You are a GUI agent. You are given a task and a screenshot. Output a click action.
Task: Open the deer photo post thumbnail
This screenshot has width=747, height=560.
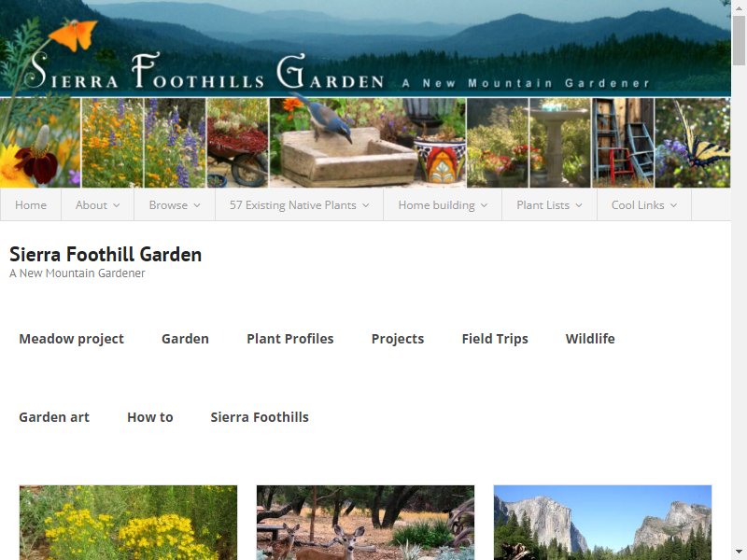[x=365, y=523]
